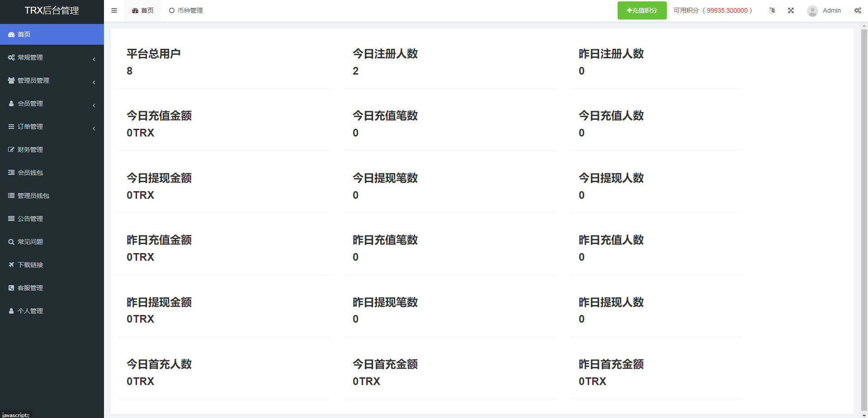Select the 昨日首充金额 card title
This screenshot has height=418, width=868.
(x=611, y=364)
